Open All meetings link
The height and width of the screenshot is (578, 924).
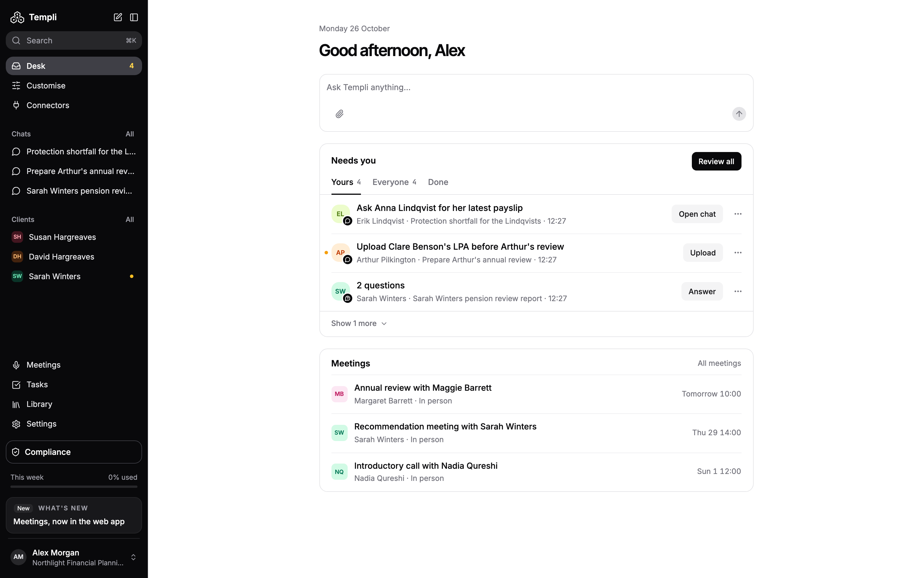click(719, 363)
